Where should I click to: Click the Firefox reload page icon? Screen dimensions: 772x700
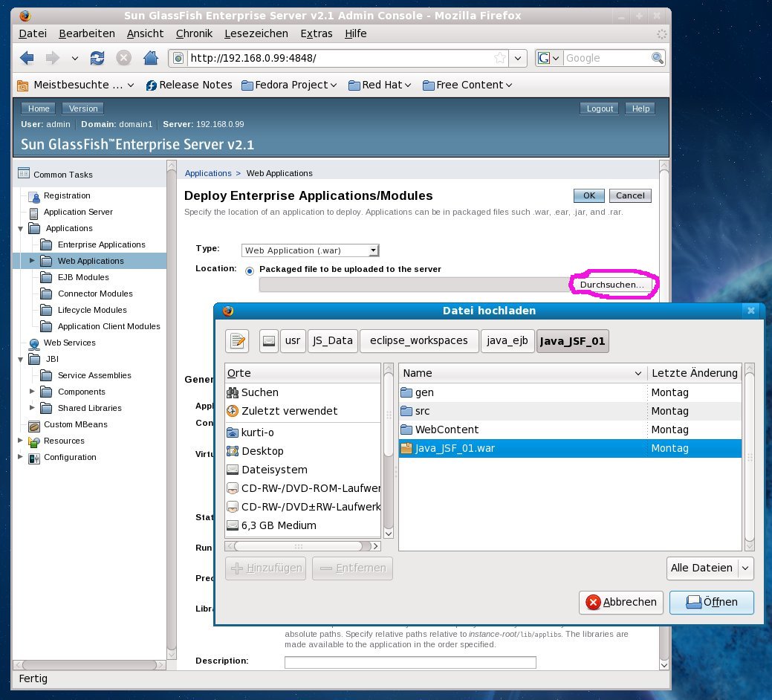tap(97, 58)
